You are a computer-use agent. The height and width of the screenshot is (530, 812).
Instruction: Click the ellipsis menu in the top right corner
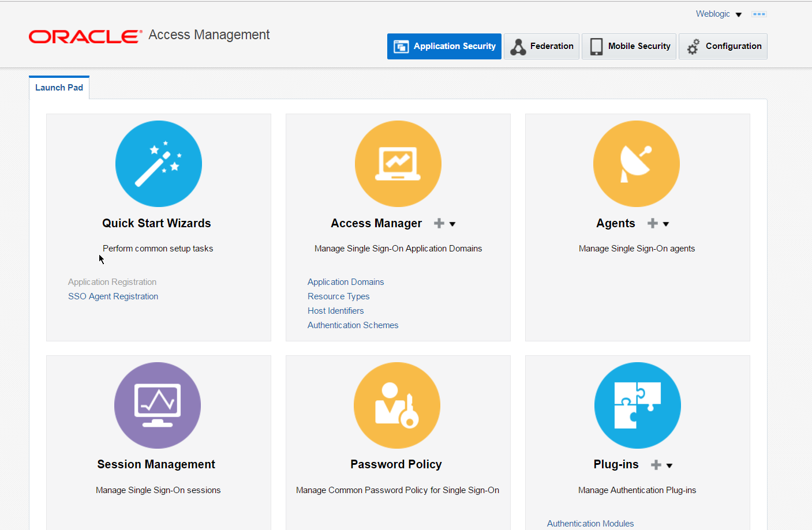pyautogui.click(x=759, y=14)
